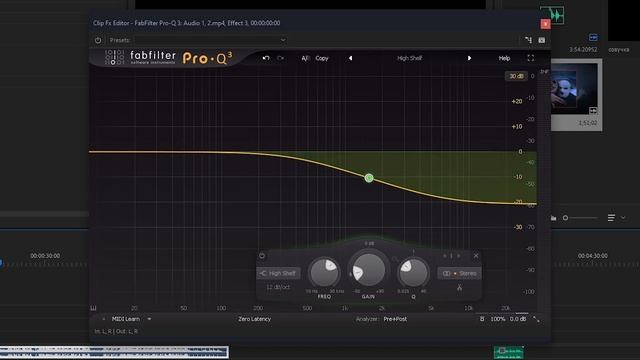Click the split band scissors icon
640x360 pixels.
point(460,288)
